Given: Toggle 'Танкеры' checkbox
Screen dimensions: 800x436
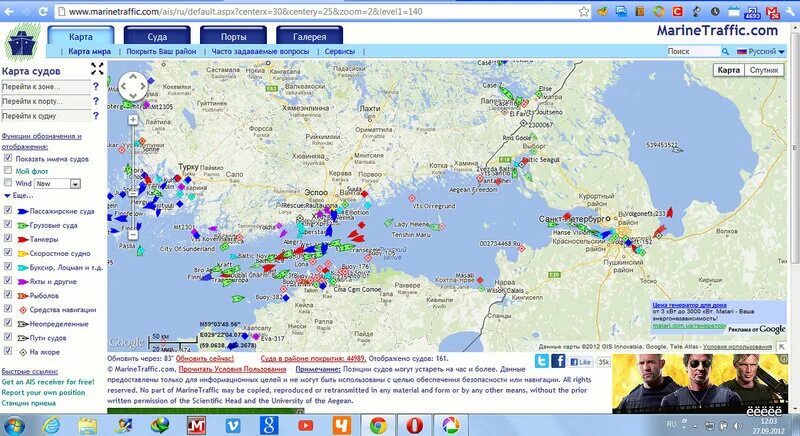Looking at the screenshot, I should pyautogui.click(x=8, y=238).
